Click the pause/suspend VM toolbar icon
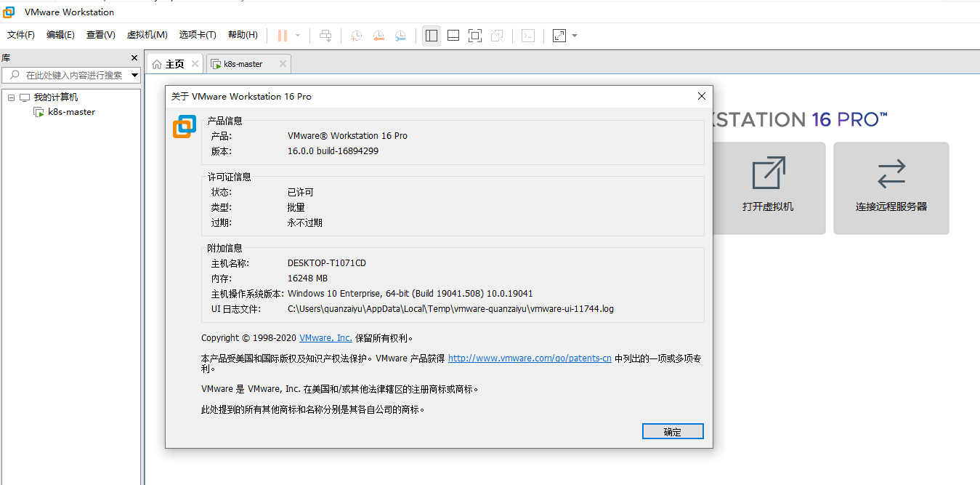Screen dimensions: 980x485 click(283, 36)
